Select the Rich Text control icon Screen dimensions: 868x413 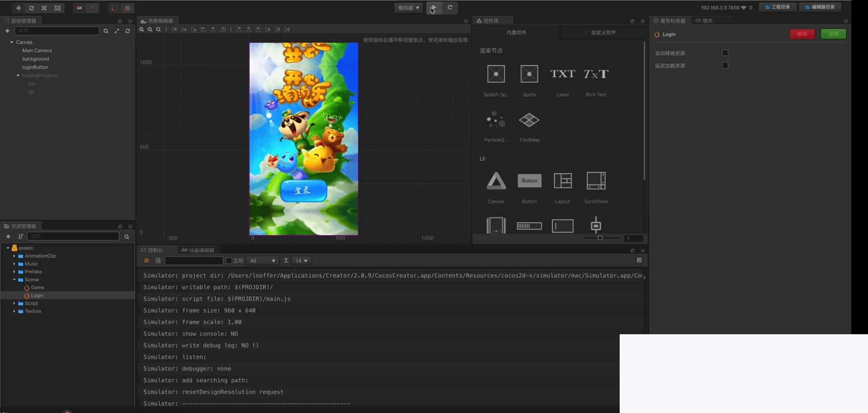click(596, 74)
